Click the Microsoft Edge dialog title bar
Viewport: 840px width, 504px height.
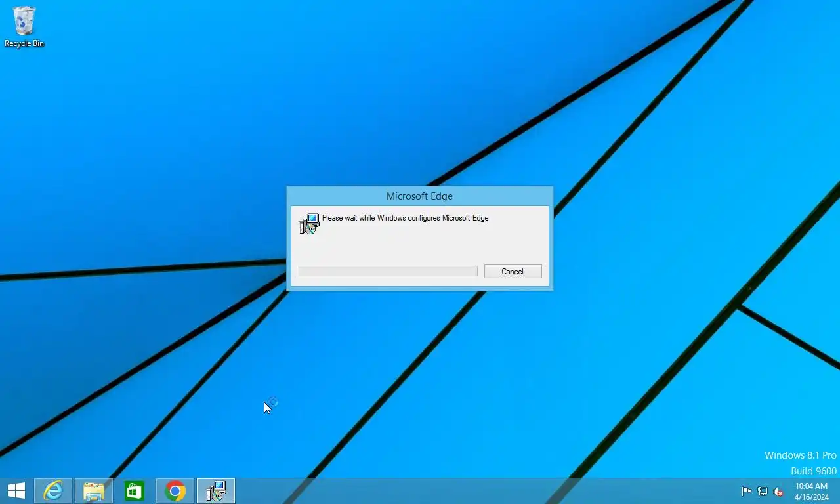(x=419, y=196)
